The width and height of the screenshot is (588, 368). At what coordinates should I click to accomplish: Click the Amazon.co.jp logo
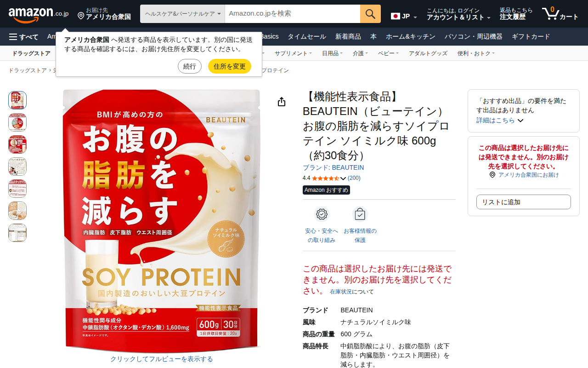(x=39, y=14)
